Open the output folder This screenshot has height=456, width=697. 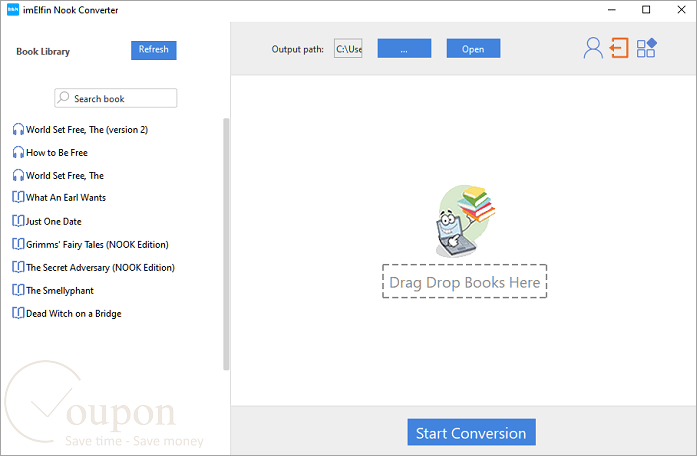pos(473,48)
